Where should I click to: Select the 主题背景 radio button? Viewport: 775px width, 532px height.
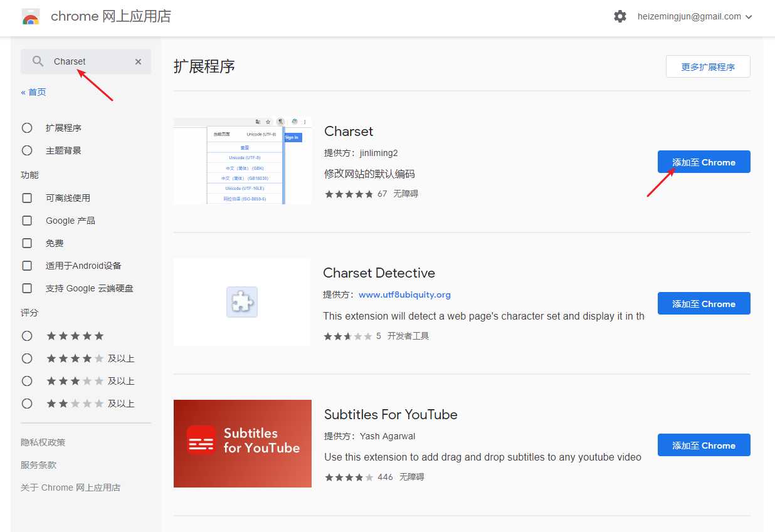(27, 150)
